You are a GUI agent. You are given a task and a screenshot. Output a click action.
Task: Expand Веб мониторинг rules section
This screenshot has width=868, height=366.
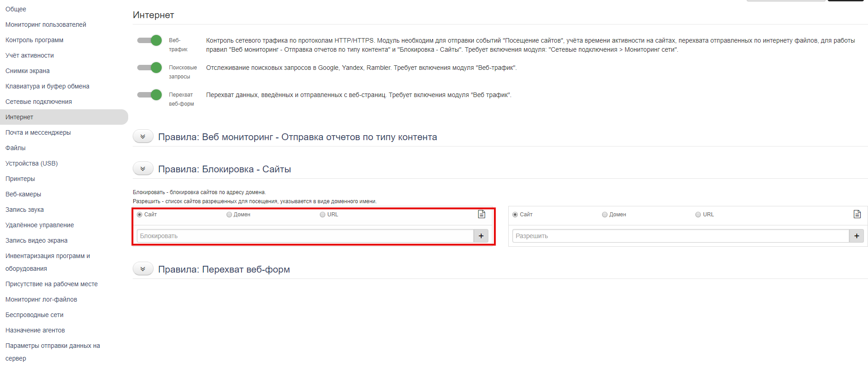coord(143,137)
